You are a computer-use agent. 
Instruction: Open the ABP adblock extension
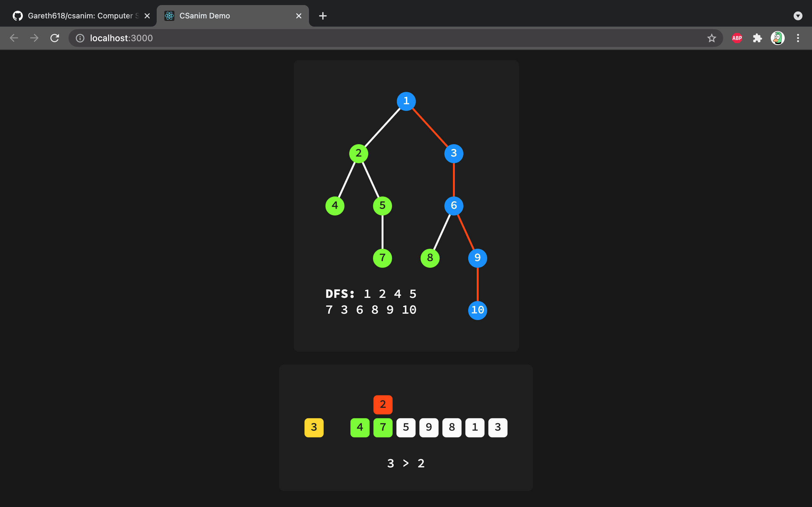point(737,38)
